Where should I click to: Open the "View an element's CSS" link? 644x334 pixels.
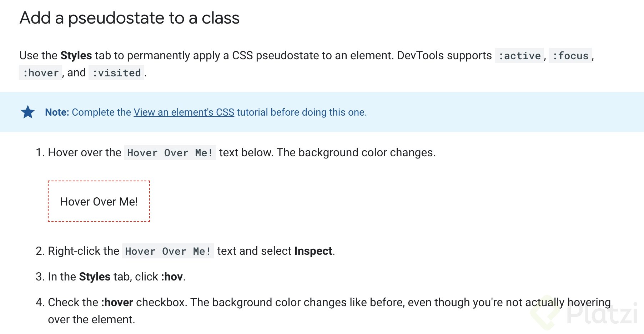click(184, 112)
